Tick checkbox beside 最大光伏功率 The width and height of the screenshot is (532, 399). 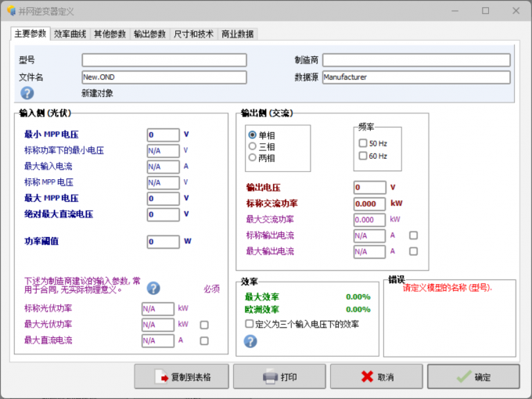point(204,325)
